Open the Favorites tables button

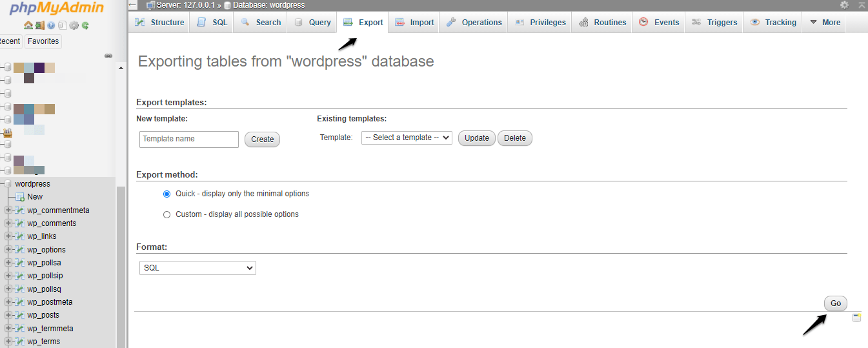coord(44,41)
